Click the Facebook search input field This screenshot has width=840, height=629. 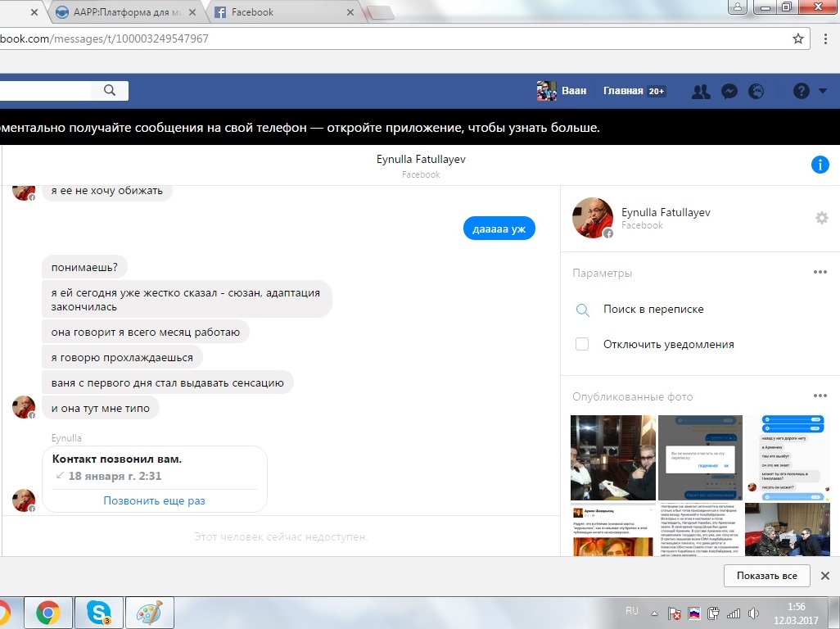45,91
